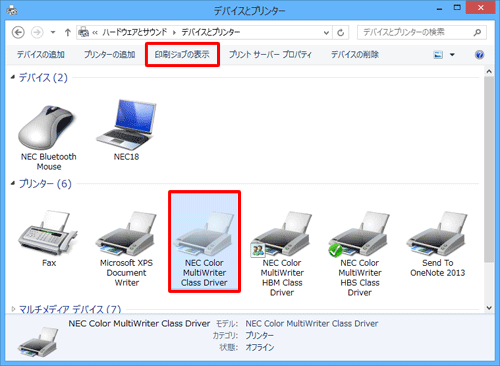Click プリンターの追加 in the toolbar

[x=109, y=54]
